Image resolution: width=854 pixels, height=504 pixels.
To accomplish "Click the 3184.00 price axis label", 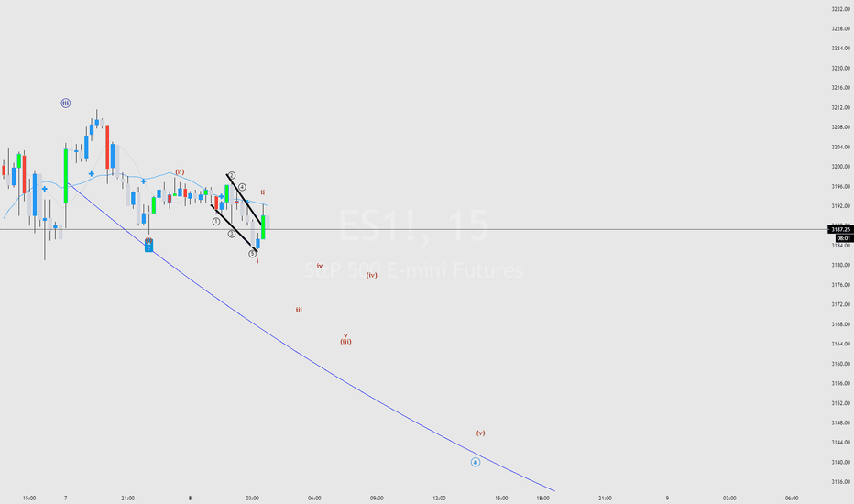I will [x=841, y=246].
